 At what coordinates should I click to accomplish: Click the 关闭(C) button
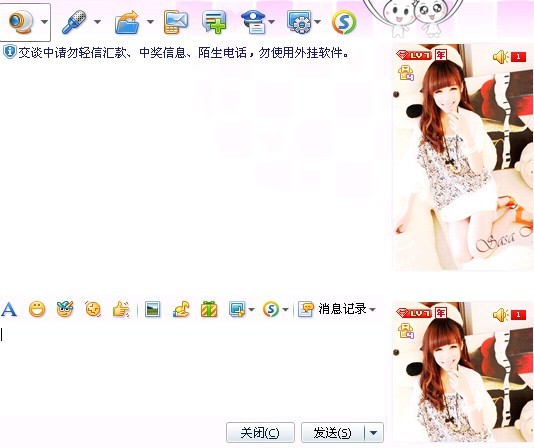point(260,433)
